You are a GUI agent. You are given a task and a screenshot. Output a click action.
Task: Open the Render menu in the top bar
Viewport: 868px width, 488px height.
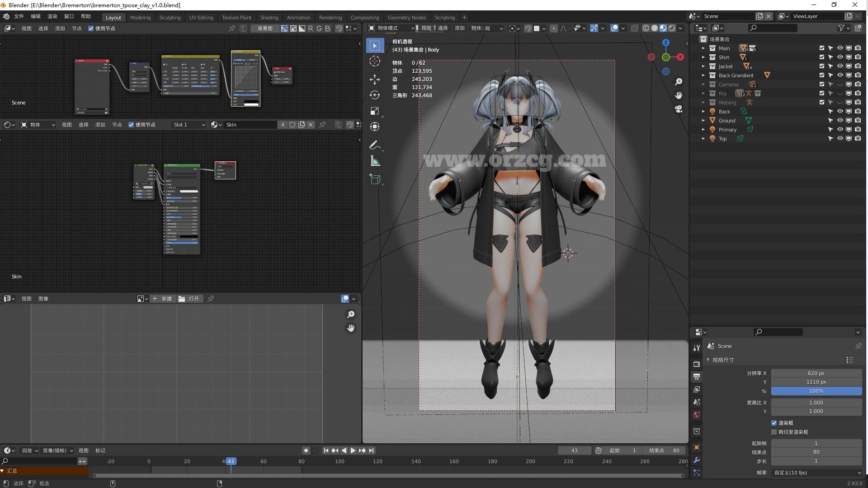[52, 16]
